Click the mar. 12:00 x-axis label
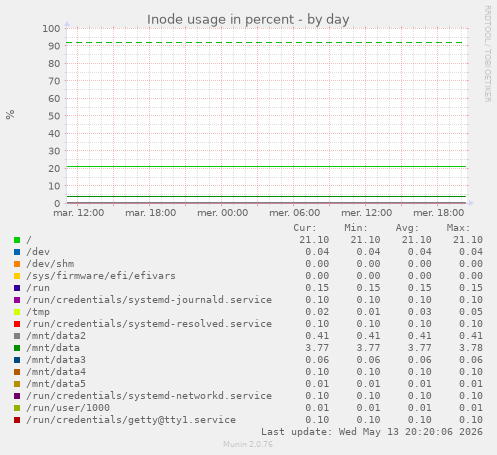Screen dimensions: 497x455 pyautogui.click(x=79, y=213)
